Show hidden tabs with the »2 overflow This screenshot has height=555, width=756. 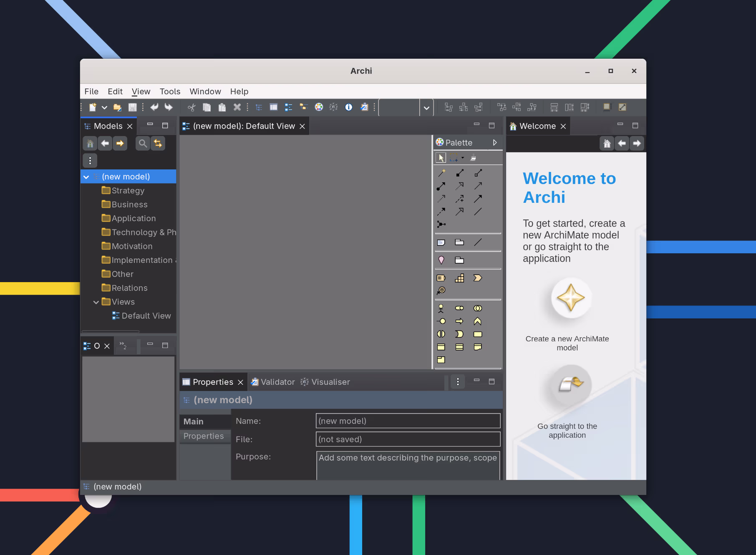point(123,346)
